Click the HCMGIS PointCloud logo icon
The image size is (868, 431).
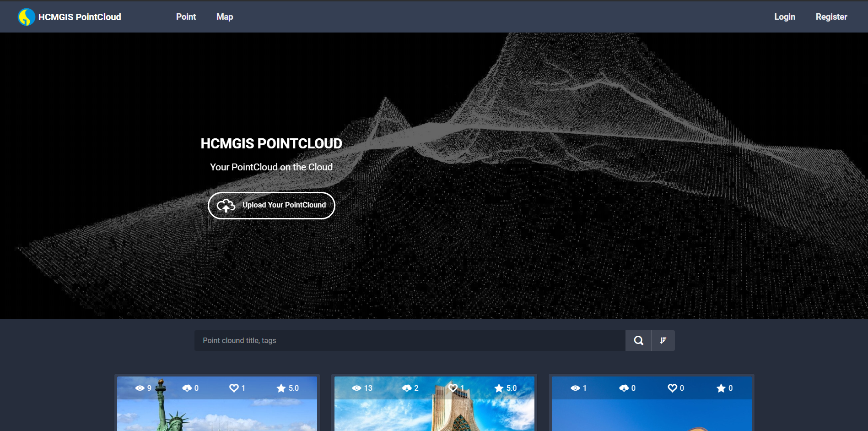click(27, 17)
